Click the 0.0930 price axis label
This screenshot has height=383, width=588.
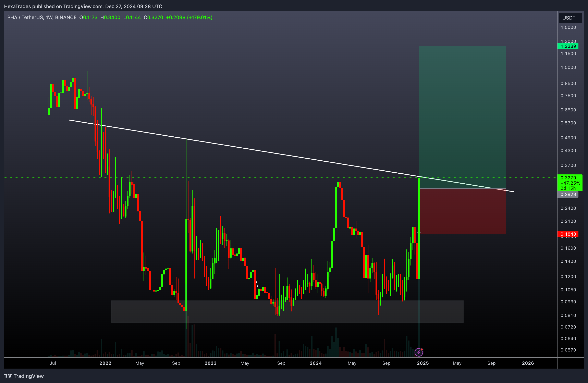[568, 302]
